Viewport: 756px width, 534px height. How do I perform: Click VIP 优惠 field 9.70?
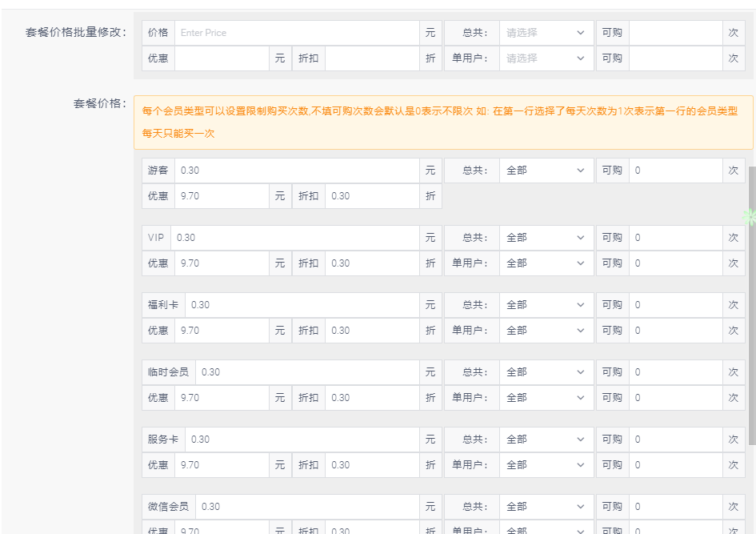222,263
